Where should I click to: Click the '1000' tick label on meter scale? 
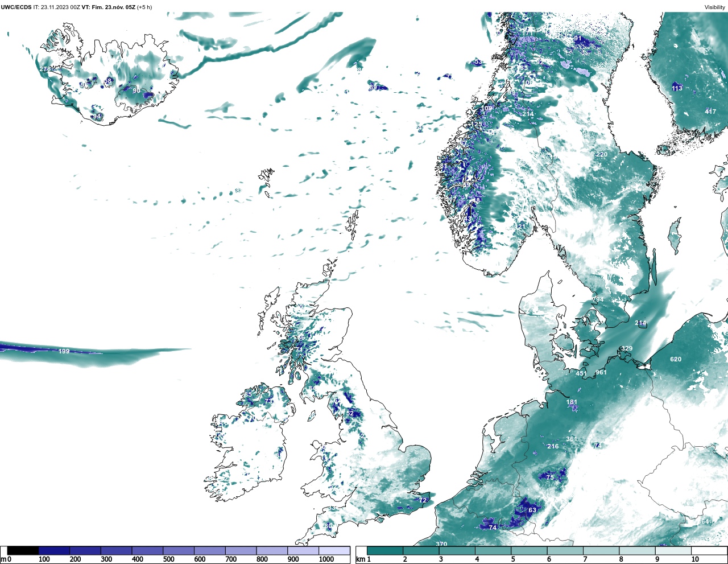click(326, 559)
